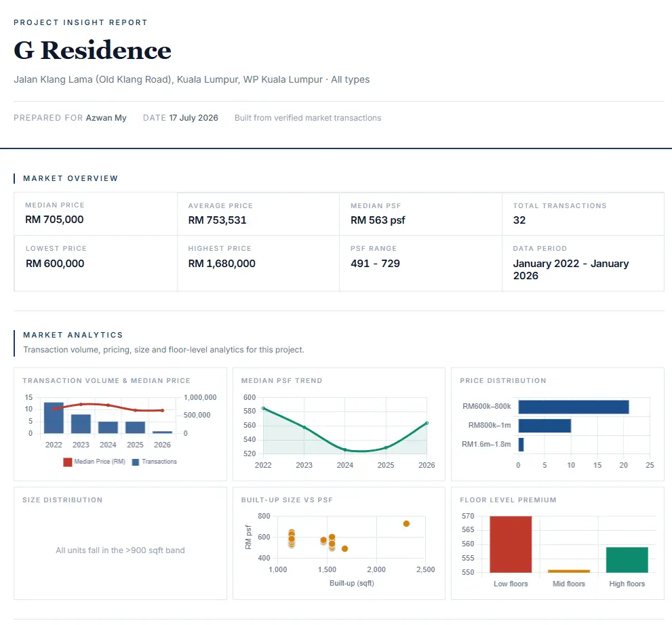The image size is (672, 625).
Task: Click the 2026 data point on PSF trend line
Action: pyautogui.click(x=427, y=423)
